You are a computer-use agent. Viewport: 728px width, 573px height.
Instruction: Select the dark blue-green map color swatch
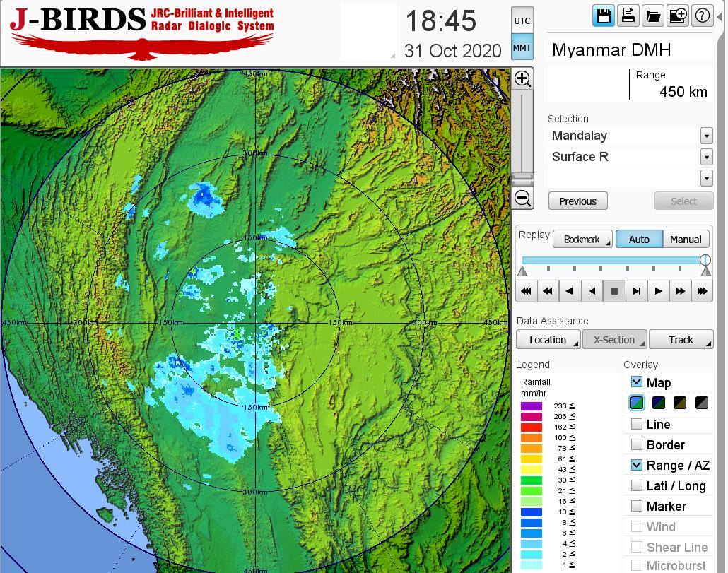pos(659,403)
